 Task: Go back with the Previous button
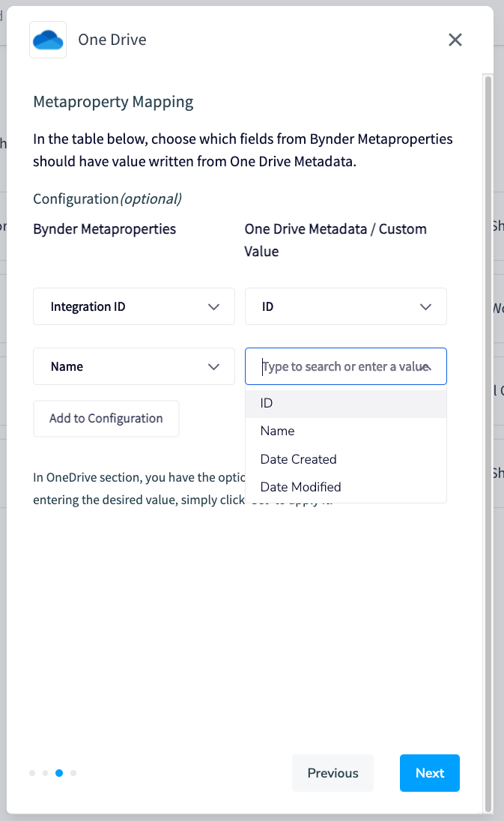(333, 773)
